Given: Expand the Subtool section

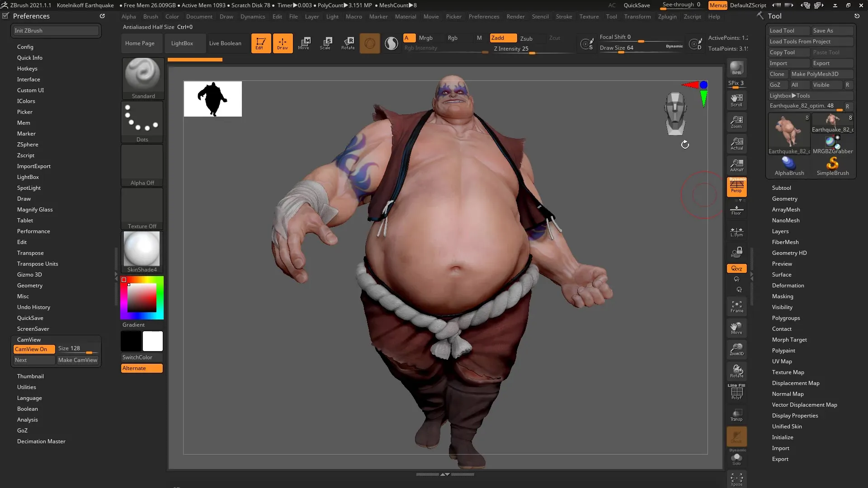Looking at the screenshot, I should coord(781,188).
